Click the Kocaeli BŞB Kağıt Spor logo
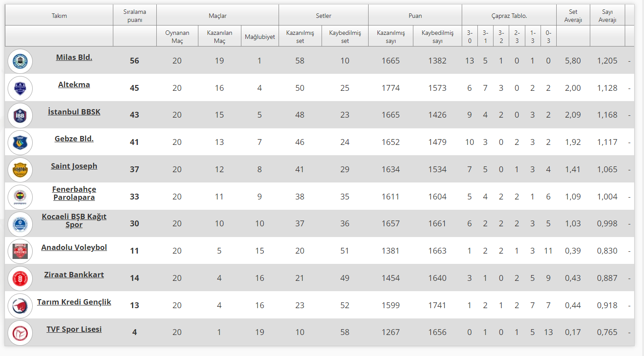644x356 pixels. coord(20,224)
